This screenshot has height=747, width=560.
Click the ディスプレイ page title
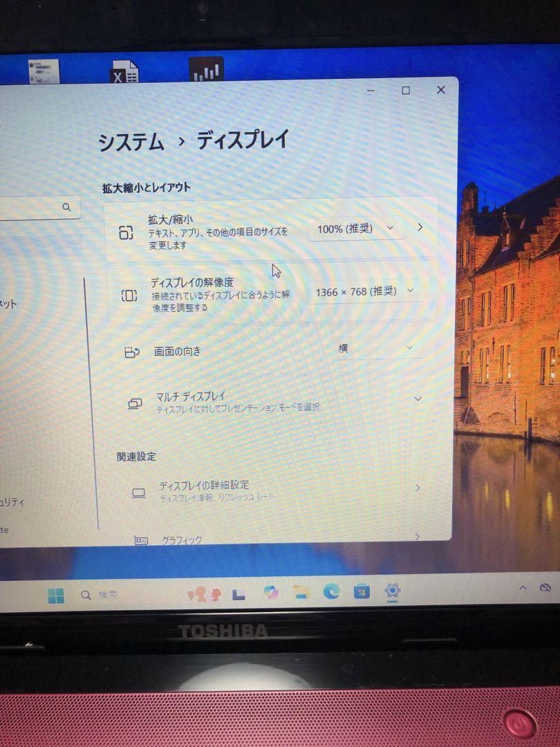243,140
